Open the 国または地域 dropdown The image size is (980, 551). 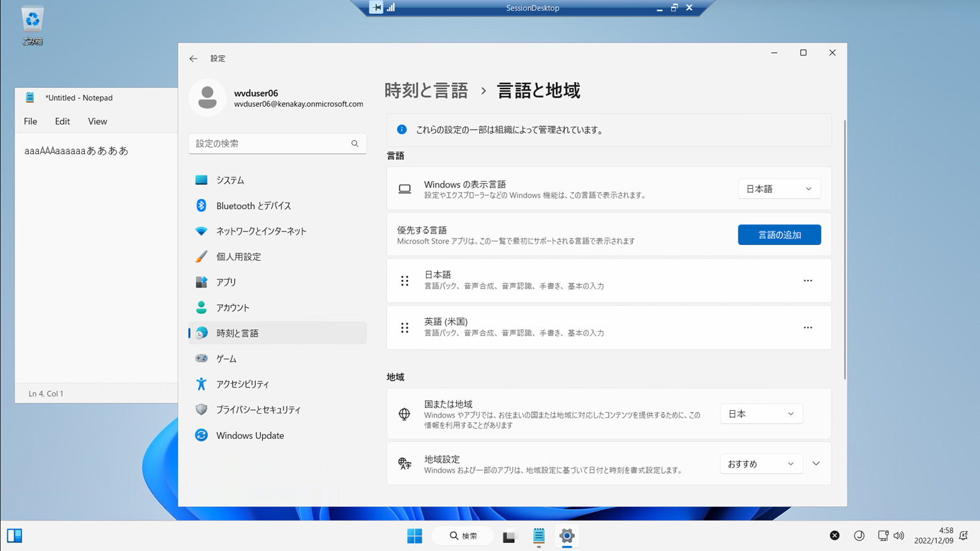[761, 414]
